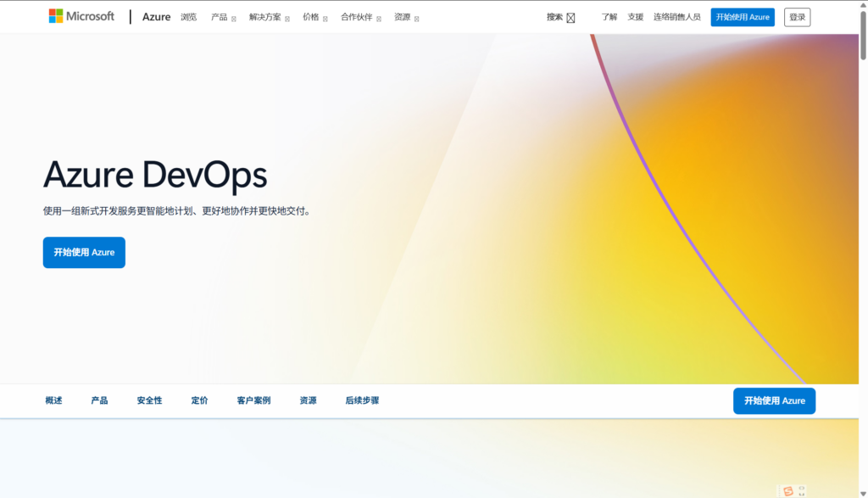The width and height of the screenshot is (868, 498).
Task: Click the Azure DevOps heading text
Action: pyautogui.click(x=155, y=175)
